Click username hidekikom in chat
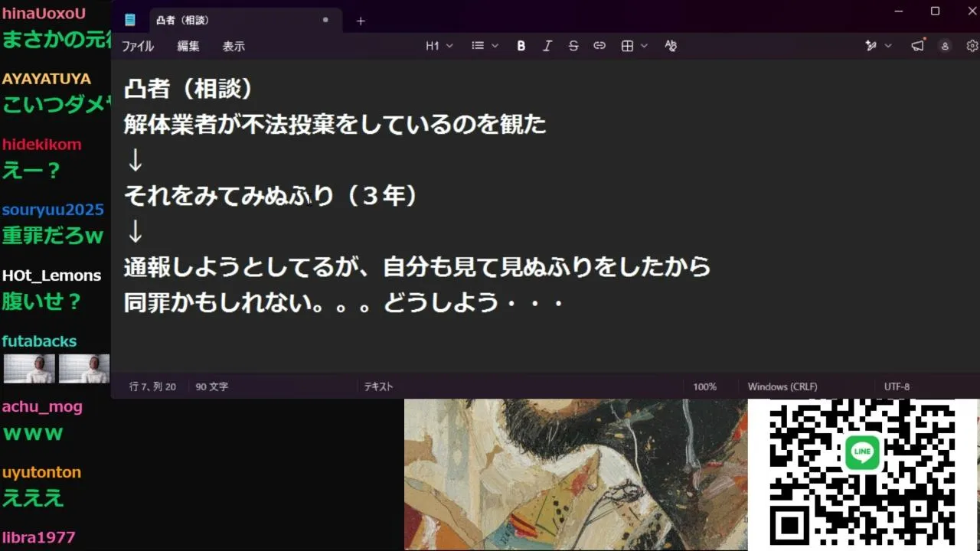 41,144
